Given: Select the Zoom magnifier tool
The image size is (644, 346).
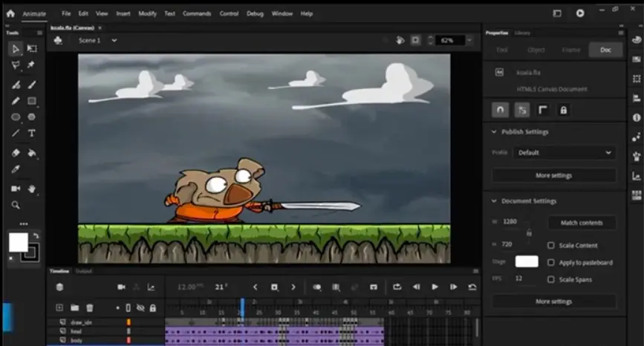Looking at the screenshot, I should coord(16,205).
